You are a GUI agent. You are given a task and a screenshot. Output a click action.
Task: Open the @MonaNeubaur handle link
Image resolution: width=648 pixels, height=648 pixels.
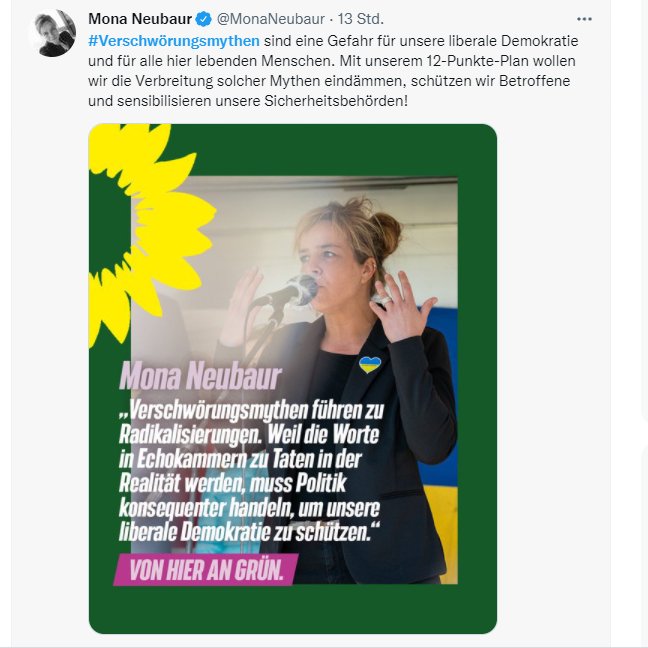coord(271,19)
